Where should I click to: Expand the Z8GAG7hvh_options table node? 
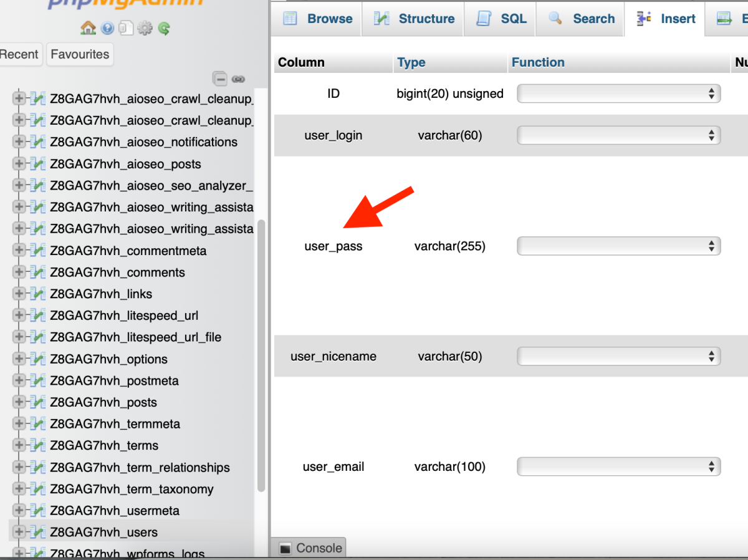pyautogui.click(x=19, y=359)
